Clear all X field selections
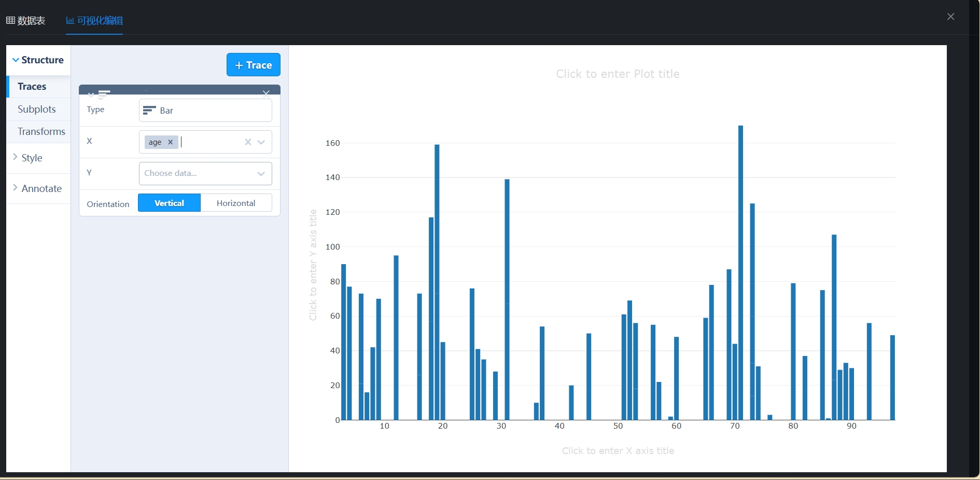Viewport: 980px width, 480px height. point(248,142)
